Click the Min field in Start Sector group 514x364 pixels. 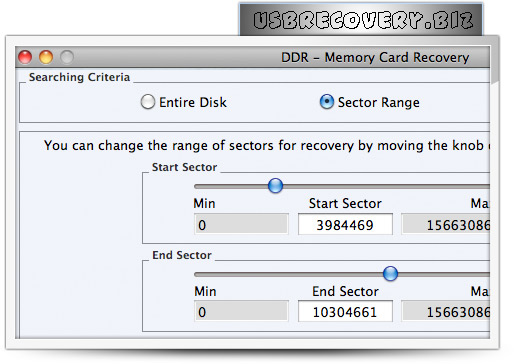pos(241,224)
